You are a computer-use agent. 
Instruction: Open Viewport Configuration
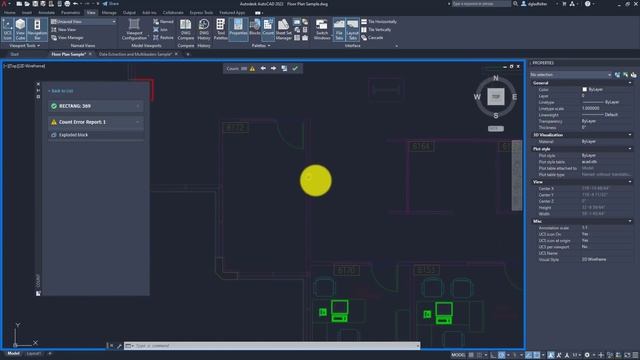point(134,29)
